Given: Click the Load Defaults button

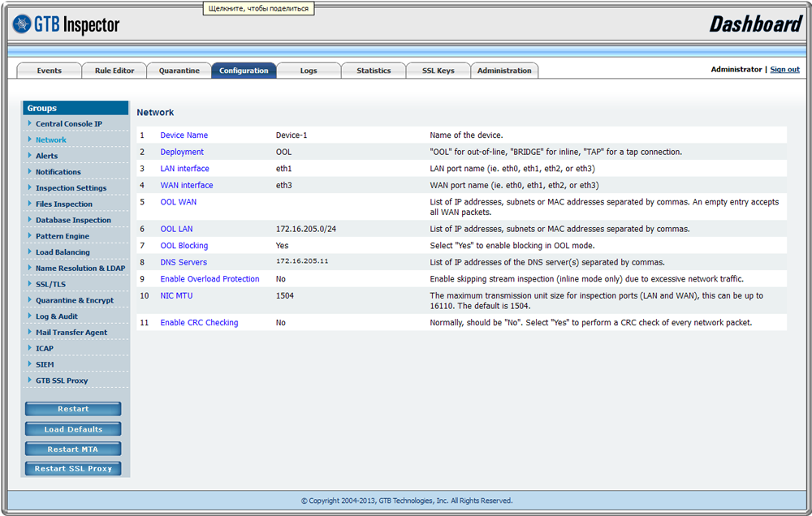Looking at the screenshot, I should [x=73, y=429].
